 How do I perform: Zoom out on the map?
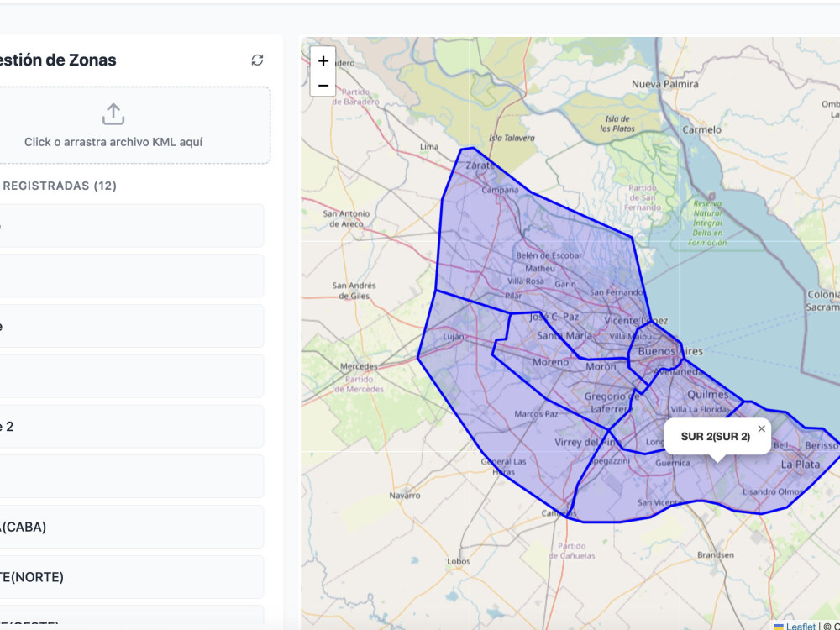pyautogui.click(x=323, y=85)
